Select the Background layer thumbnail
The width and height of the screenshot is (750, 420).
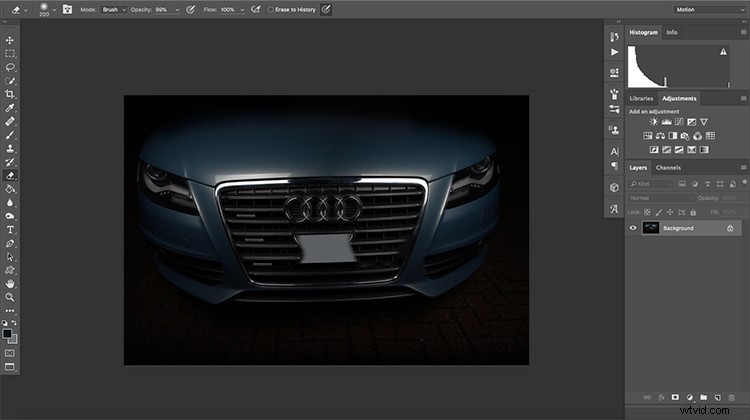pyautogui.click(x=651, y=228)
